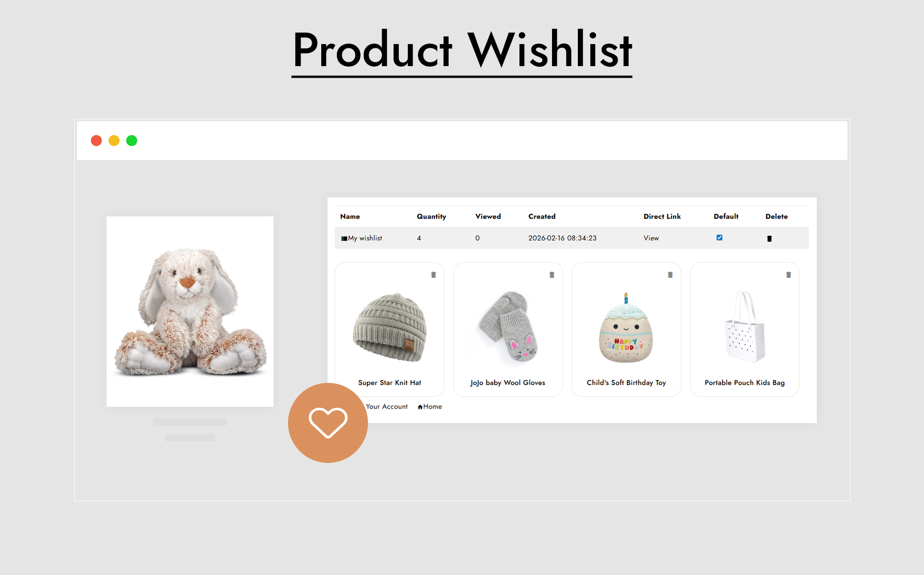The width and height of the screenshot is (924, 575).
Task: Click the home icon next to Home
Action: (x=420, y=407)
